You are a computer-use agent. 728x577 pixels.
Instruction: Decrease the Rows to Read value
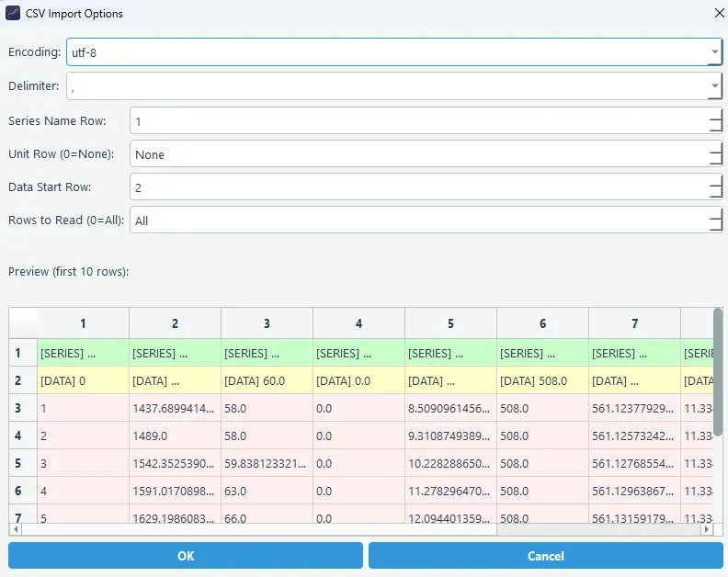715,227
